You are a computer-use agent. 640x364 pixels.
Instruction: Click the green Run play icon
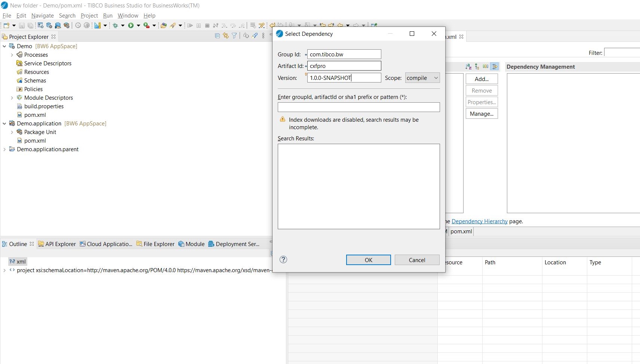click(x=131, y=25)
